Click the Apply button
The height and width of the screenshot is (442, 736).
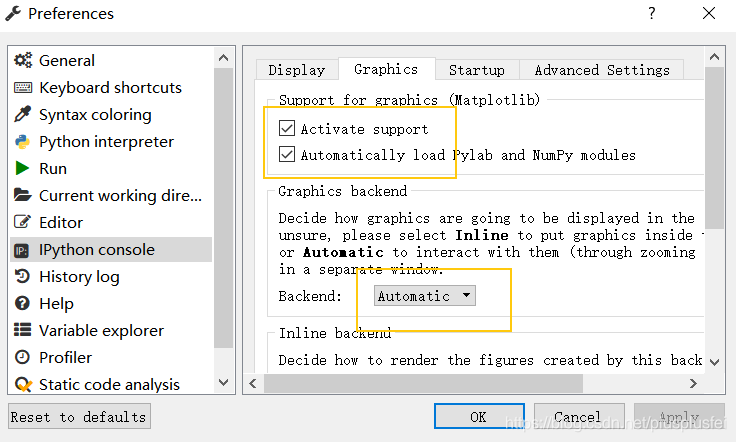[679, 416]
